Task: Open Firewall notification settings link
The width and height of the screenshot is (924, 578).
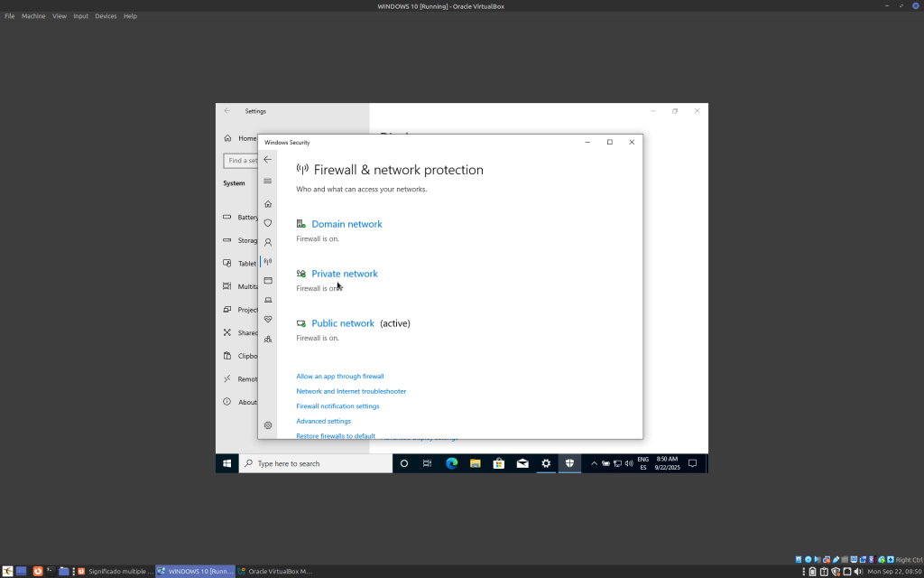Action: pos(337,406)
